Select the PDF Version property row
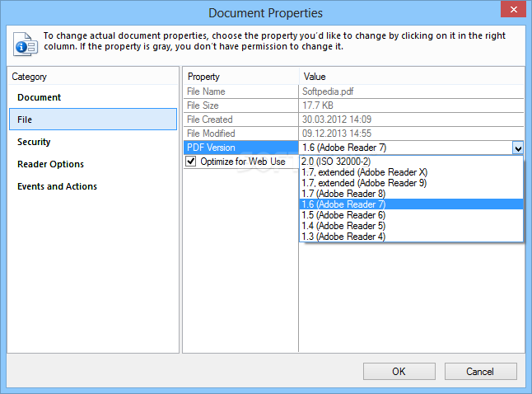The width and height of the screenshot is (532, 394). click(x=241, y=148)
